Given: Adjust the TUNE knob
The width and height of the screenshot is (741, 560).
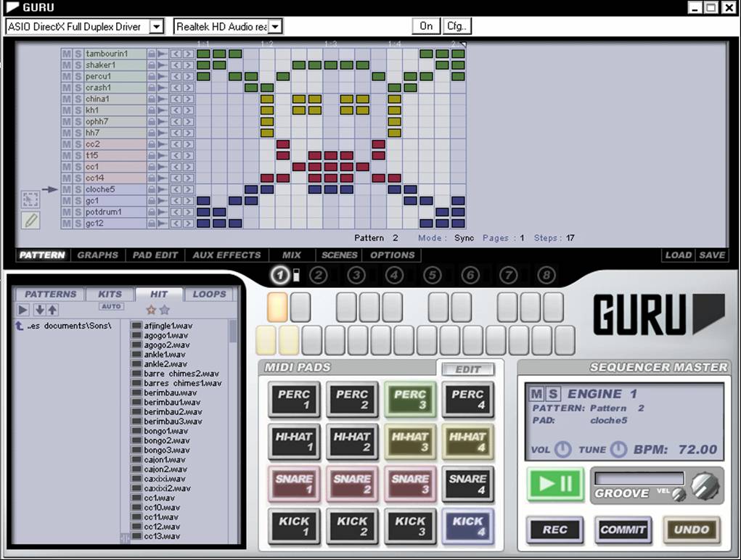Looking at the screenshot, I should 618,449.
